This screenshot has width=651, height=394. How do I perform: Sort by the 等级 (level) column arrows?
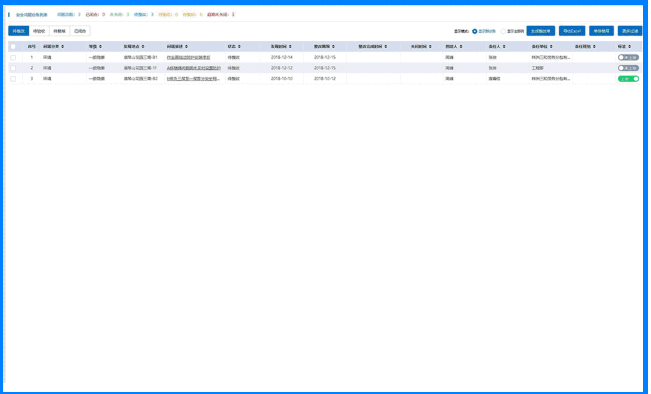(x=100, y=46)
